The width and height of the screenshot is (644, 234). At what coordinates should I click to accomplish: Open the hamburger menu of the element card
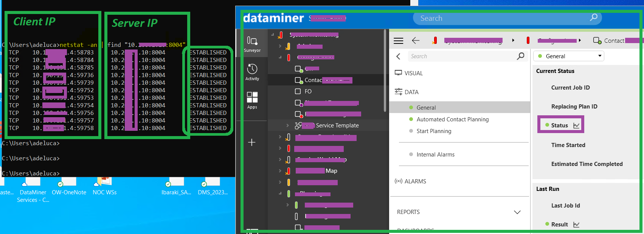point(399,40)
